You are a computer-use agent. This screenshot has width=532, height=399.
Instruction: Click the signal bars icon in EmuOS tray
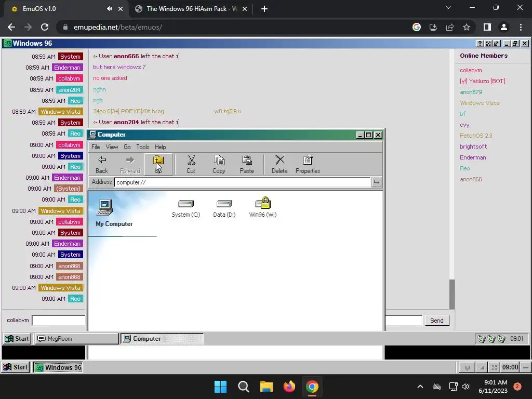pos(482,367)
